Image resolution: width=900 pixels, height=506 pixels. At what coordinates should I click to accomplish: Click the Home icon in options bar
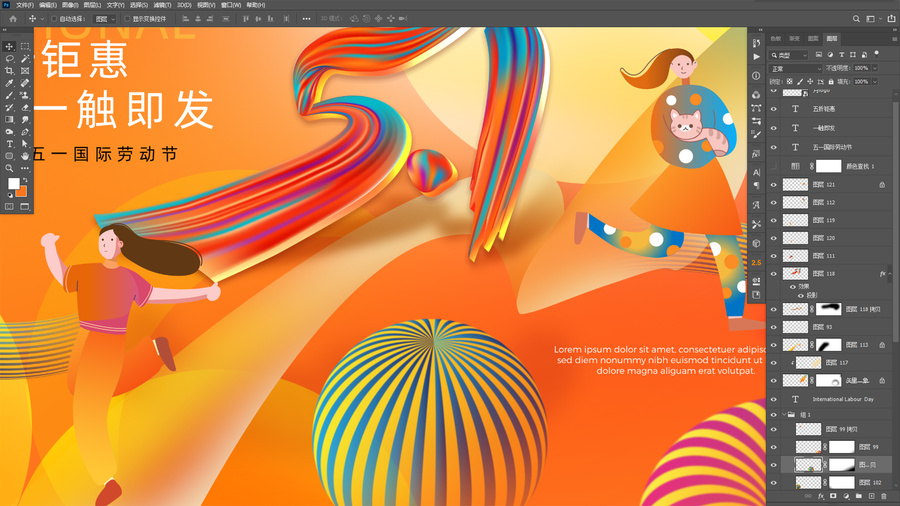click(13, 19)
